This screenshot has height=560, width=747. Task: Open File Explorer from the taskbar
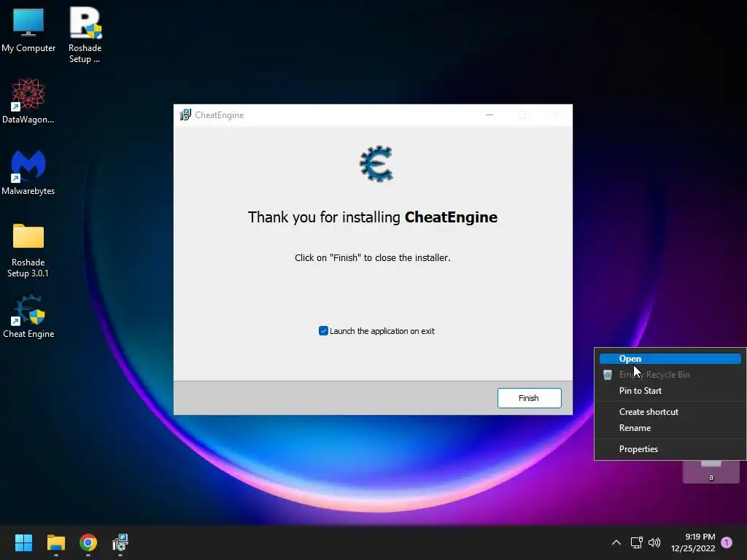[55, 542]
